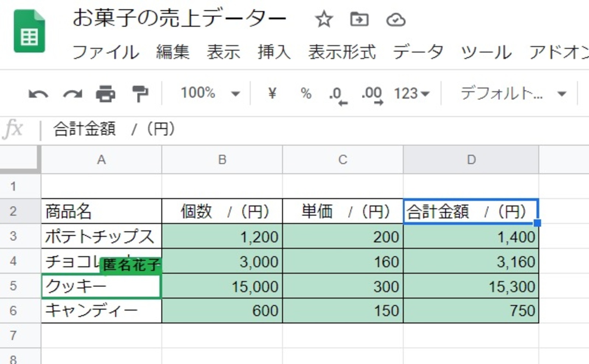Select column C header

(x=343, y=159)
